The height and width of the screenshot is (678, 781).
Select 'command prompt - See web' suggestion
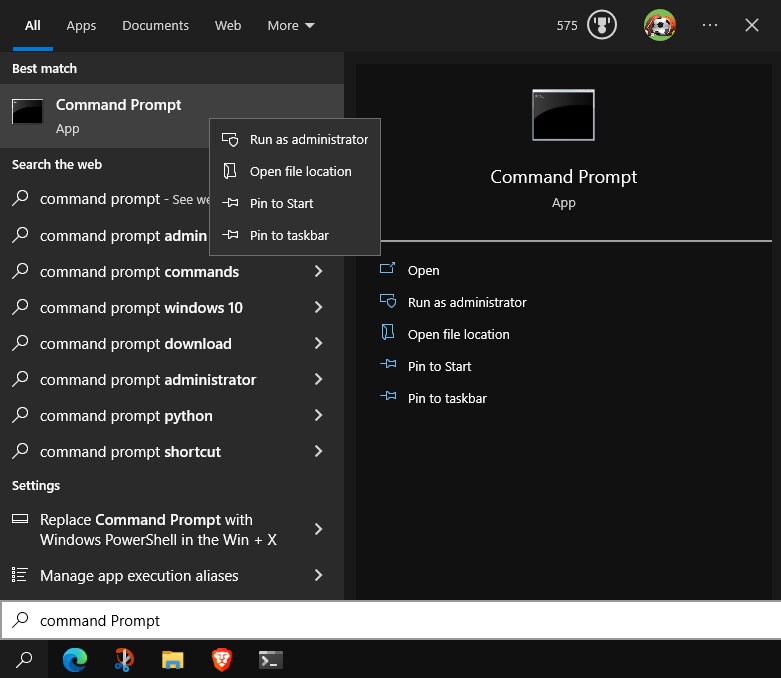[x=105, y=199]
